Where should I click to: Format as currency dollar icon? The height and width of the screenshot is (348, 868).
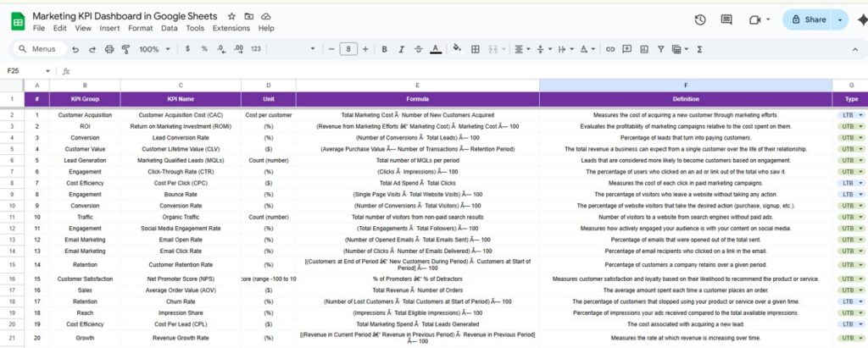[187, 49]
